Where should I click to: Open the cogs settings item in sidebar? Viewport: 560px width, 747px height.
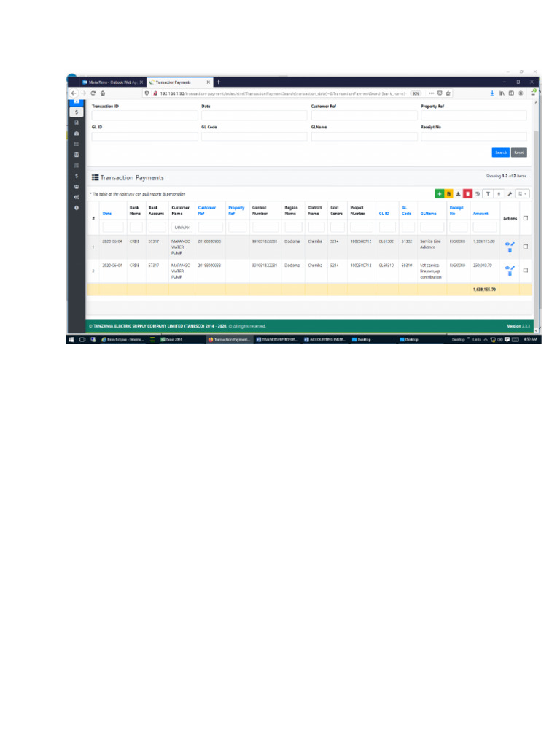76,197
